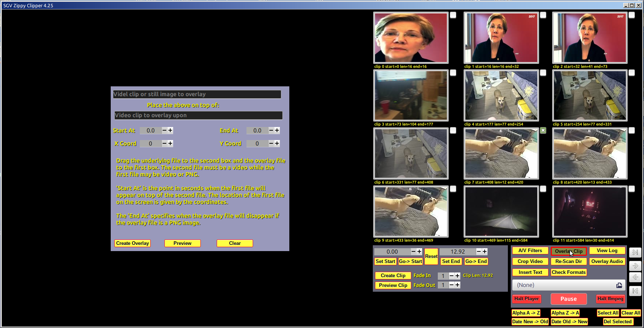Increment overlay Start At value
This screenshot has width=644, height=328.
coord(170,130)
